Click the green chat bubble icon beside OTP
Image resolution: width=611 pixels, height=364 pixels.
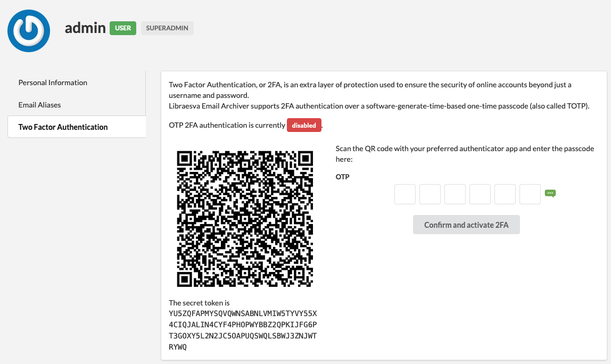tap(550, 193)
